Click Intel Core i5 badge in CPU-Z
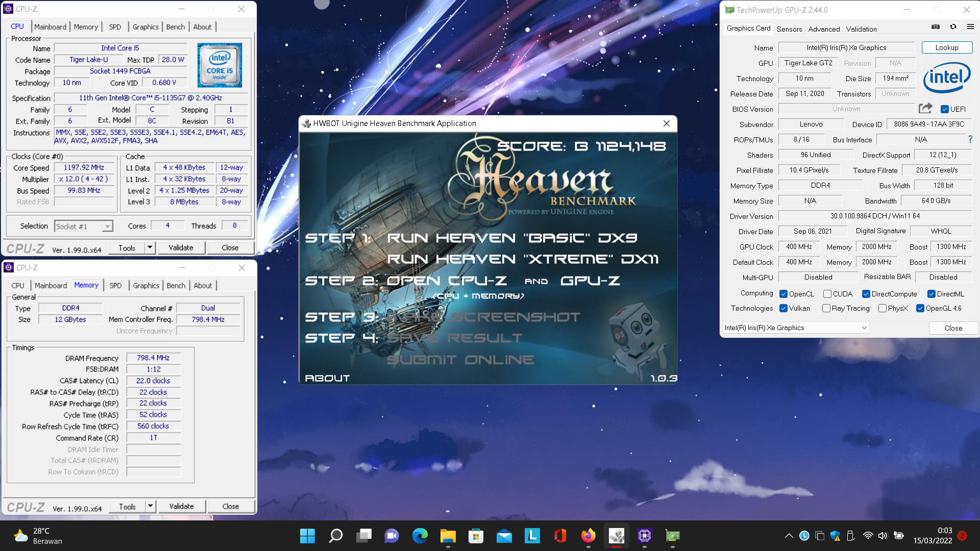The width and height of the screenshot is (980, 551). coord(219,65)
